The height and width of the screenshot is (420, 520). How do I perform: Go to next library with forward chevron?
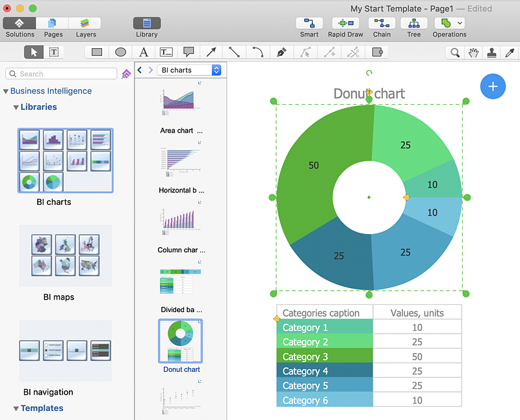(151, 70)
